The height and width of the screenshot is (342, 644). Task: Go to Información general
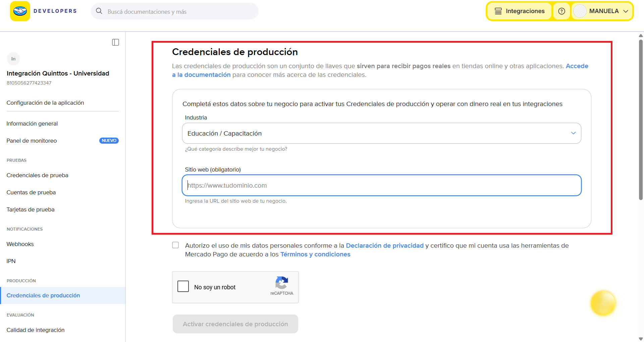(x=32, y=124)
